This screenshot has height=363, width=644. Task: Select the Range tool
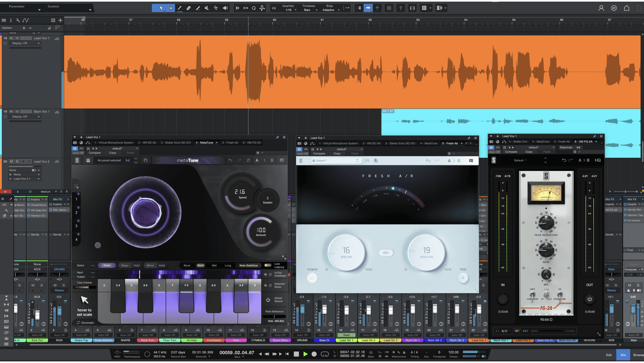tap(171, 8)
